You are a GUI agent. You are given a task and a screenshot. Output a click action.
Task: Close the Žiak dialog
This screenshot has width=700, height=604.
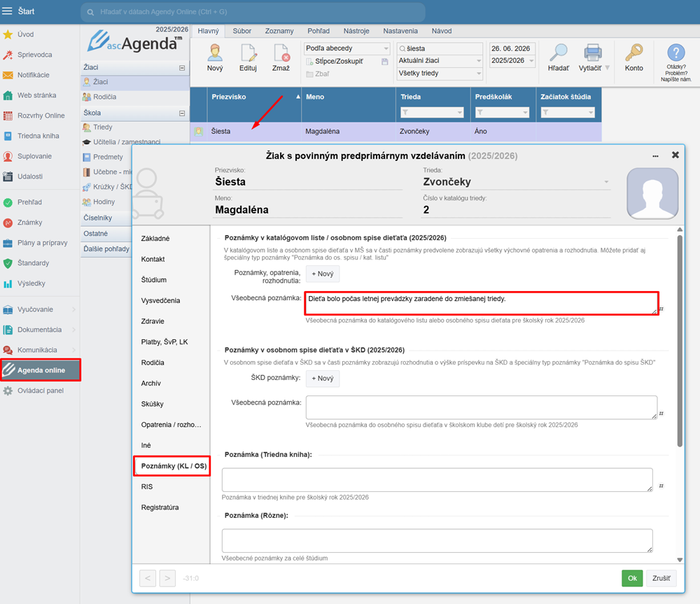coord(675,155)
